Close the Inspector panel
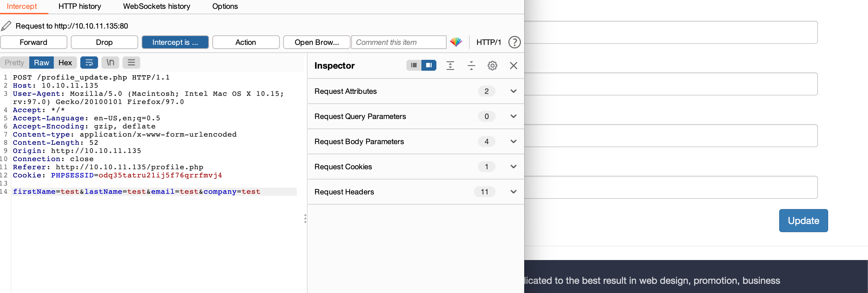This screenshot has width=868, height=293. [x=514, y=65]
